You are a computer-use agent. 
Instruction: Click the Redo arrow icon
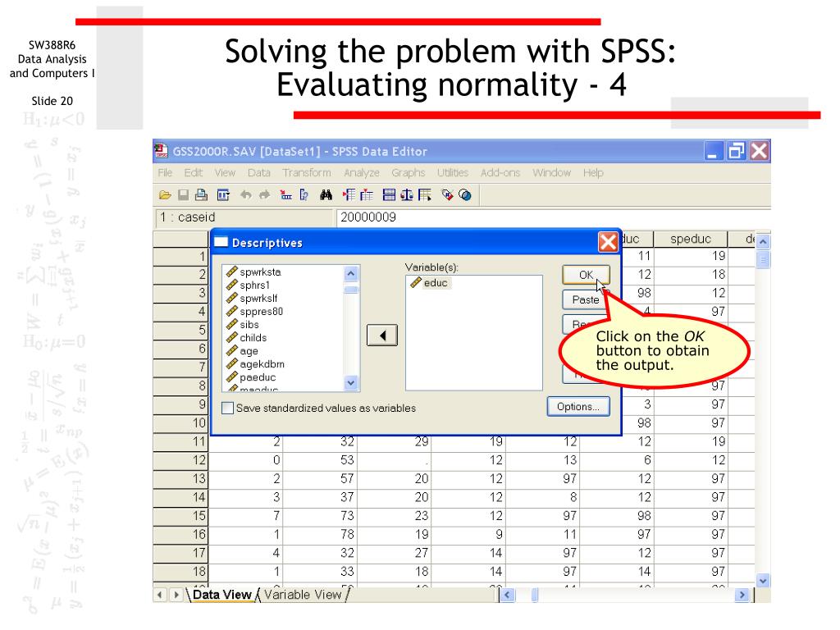265,195
